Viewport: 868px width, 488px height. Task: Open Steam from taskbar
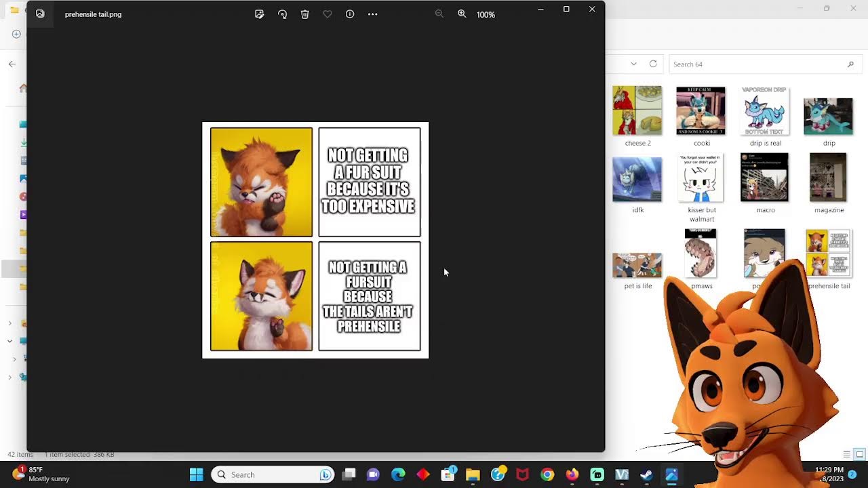pyautogui.click(x=646, y=474)
